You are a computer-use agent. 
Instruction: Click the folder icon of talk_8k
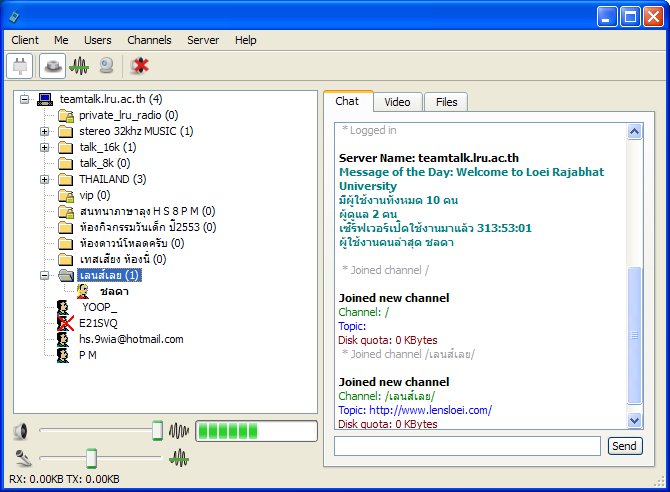click(x=65, y=163)
